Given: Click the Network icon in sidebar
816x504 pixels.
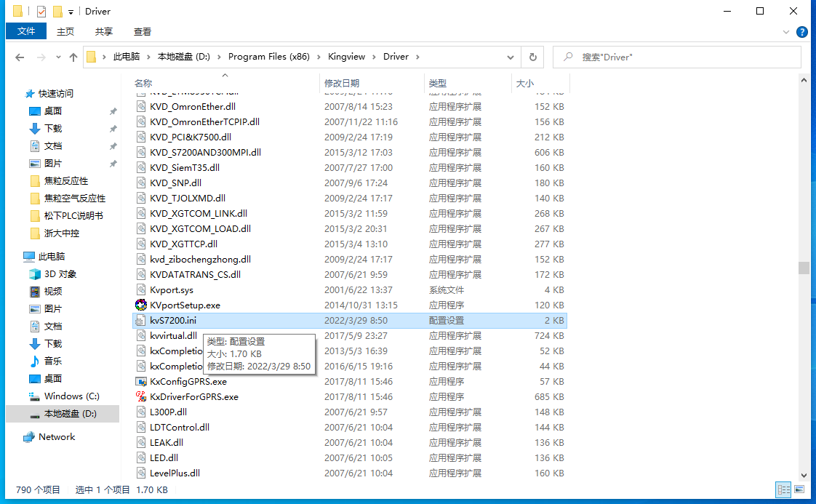Looking at the screenshot, I should pos(29,437).
